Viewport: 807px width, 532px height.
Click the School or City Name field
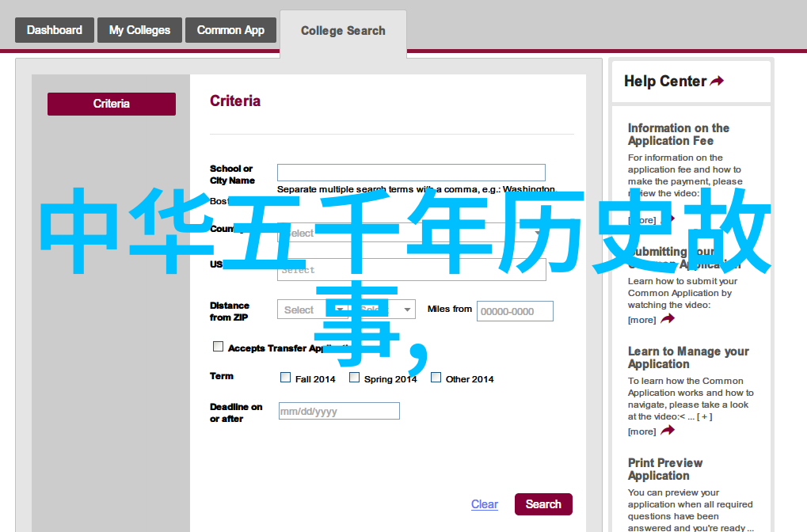coord(411,173)
